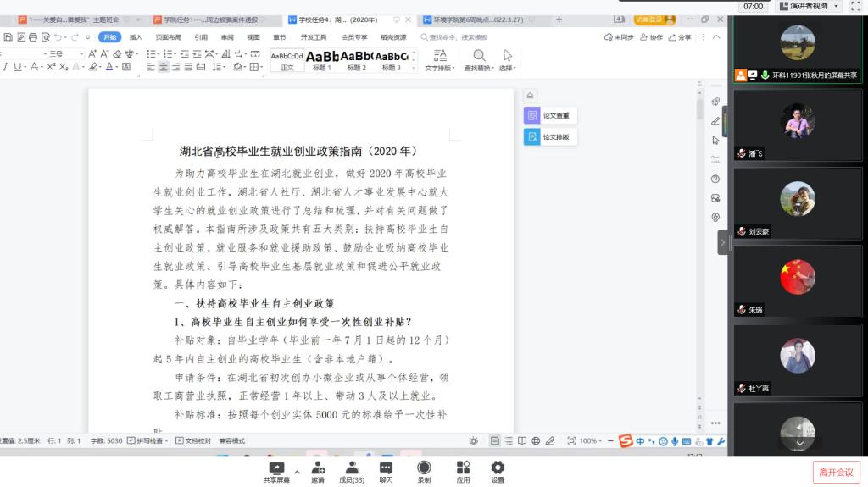Collapse the participant video side panel
868x487 pixels.
723,242
